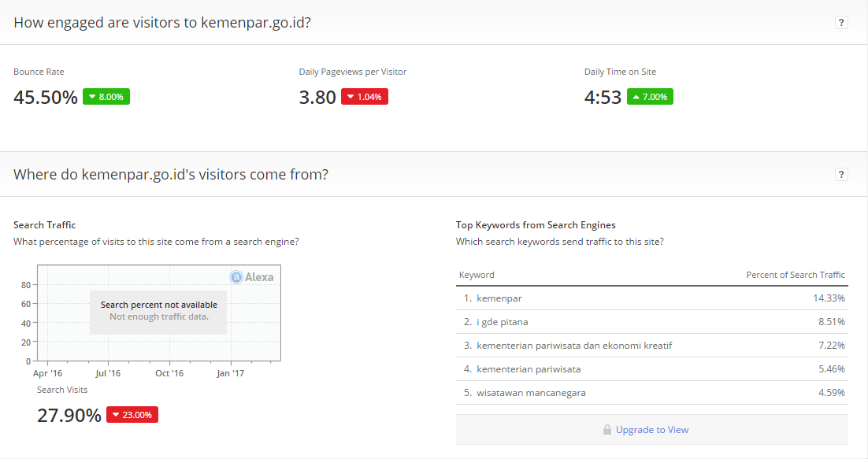Screen dimensions: 868x459
Task: Open help icon for visitor engagement section
Action: click(x=841, y=22)
